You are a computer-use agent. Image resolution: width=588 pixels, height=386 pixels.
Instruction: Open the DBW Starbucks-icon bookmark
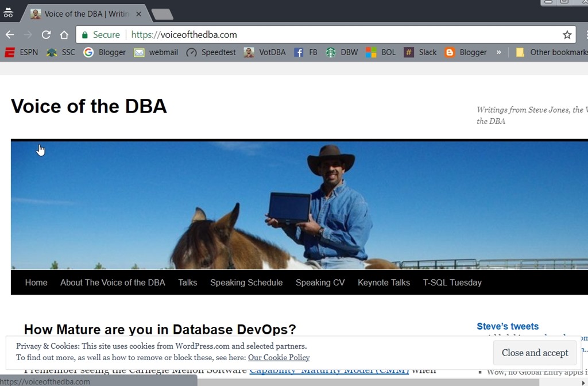click(x=342, y=52)
